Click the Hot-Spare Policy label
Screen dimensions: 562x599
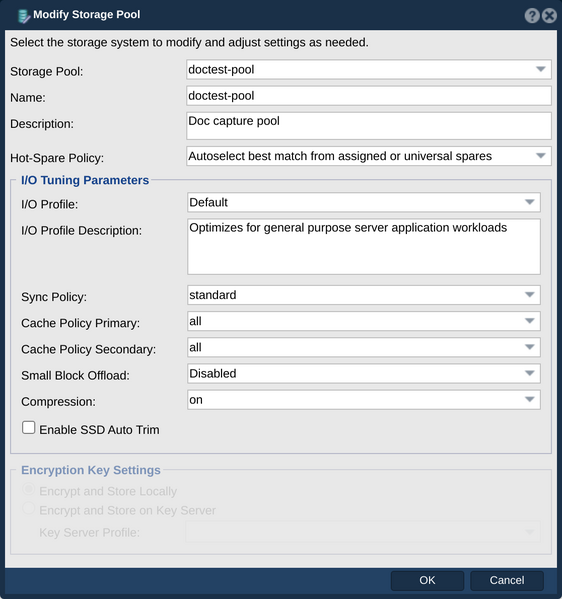coord(57,158)
